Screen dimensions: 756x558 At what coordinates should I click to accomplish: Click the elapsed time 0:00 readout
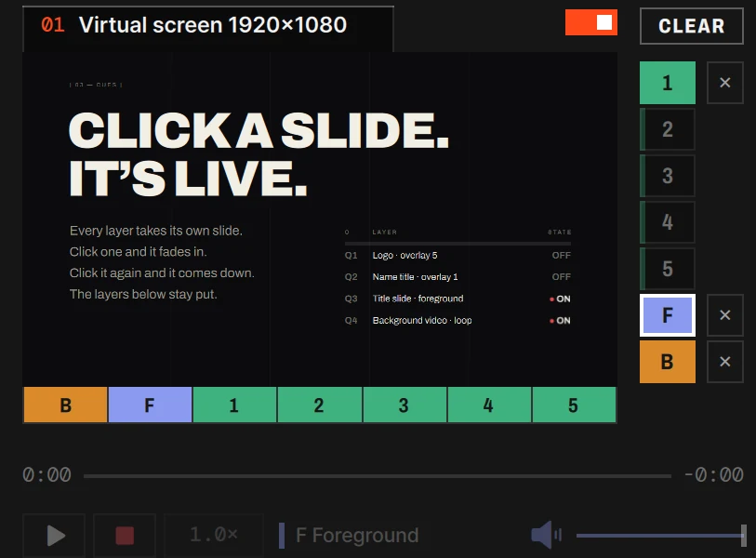tap(46, 475)
